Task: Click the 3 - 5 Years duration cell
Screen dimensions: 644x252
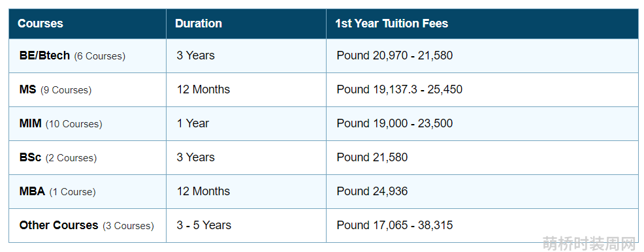Action: click(x=204, y=225)
